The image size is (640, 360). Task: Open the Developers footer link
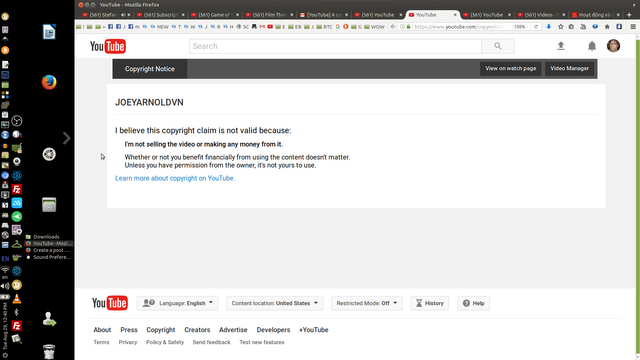[273, 330]
